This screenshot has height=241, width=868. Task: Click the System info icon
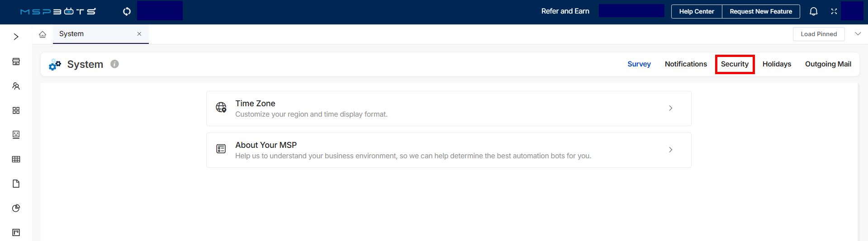[x=115, y=64]
